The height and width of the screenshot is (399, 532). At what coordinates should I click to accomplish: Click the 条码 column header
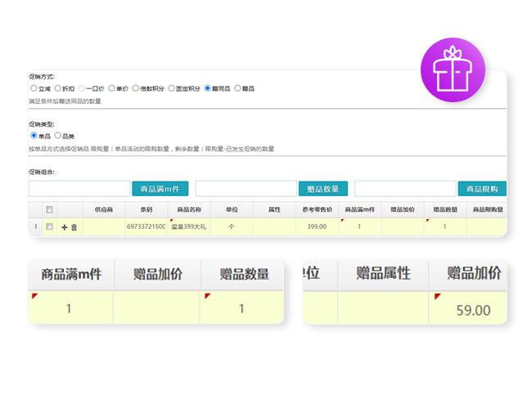point(146,209)
